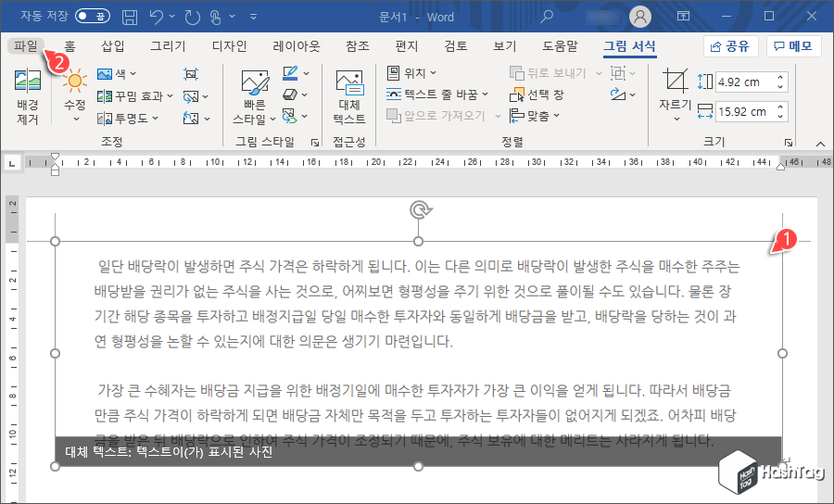Open Ribbon Display Options icon
The height and width of the screenshot is (504, 834).
(x=684, y=16)
